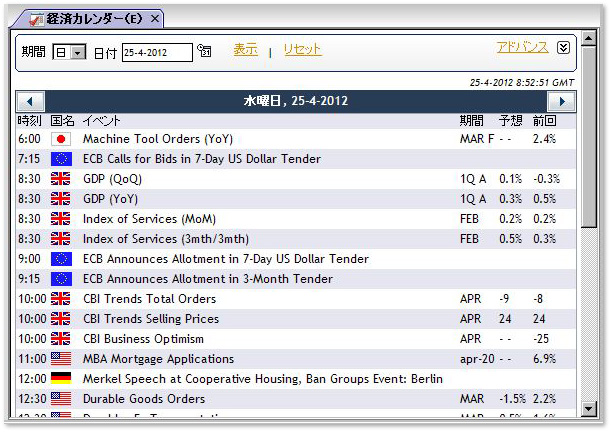Click period apr-20 for MBA Mortgage Applications
Image resolution: width=611 pixels, height=432 pixels.
click(477, 359)
